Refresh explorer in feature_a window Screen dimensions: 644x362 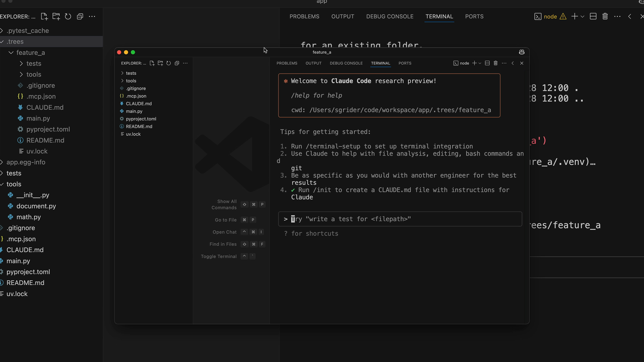(x=169, y=63)
